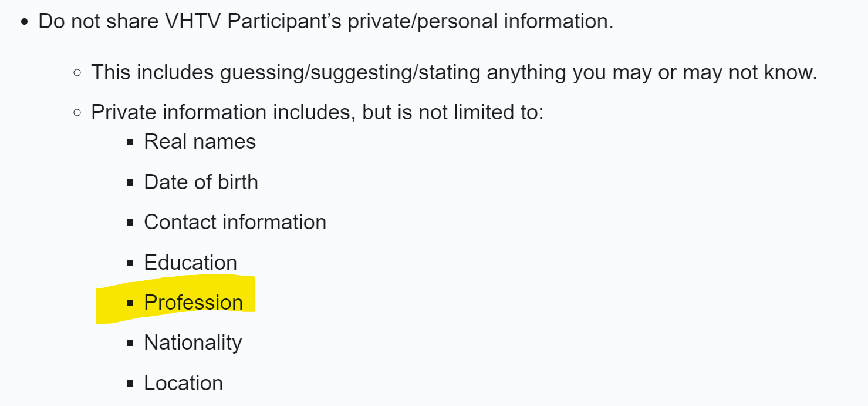The height and width of the screenshot is (406, 868).
Task: Click the yellow-highlighted 'Profession' text
Action: tap(193, 303)
